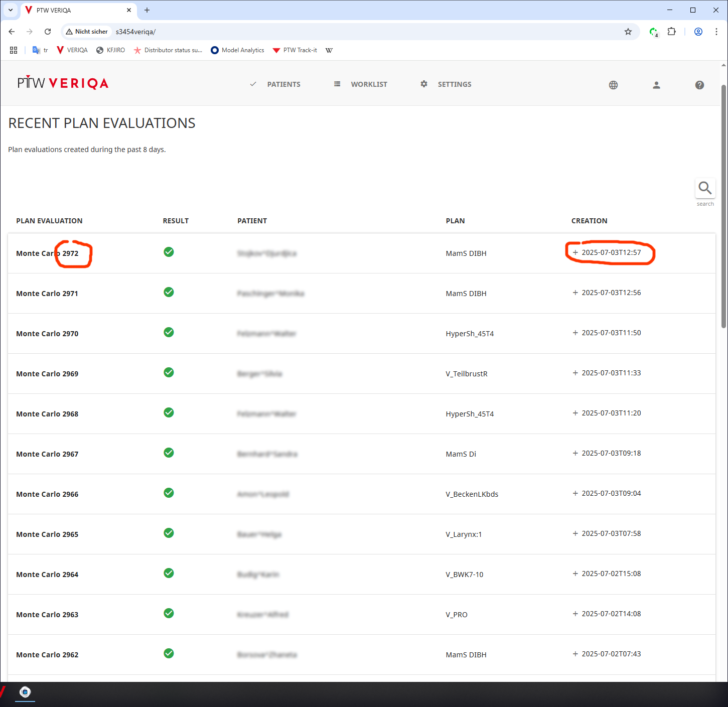Open KFJIRO bookmark
728x707 pixels.
coord(110,50)
